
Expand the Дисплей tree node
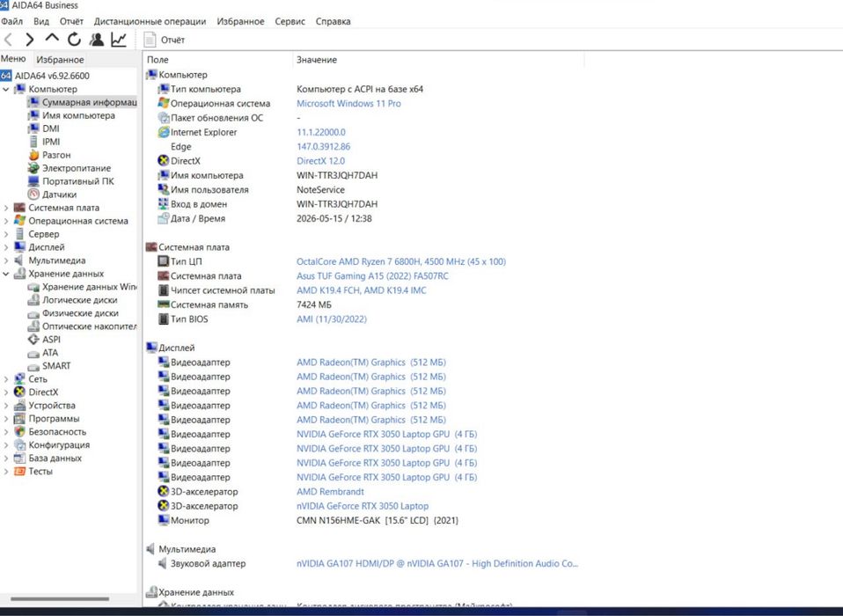[6, 247]
